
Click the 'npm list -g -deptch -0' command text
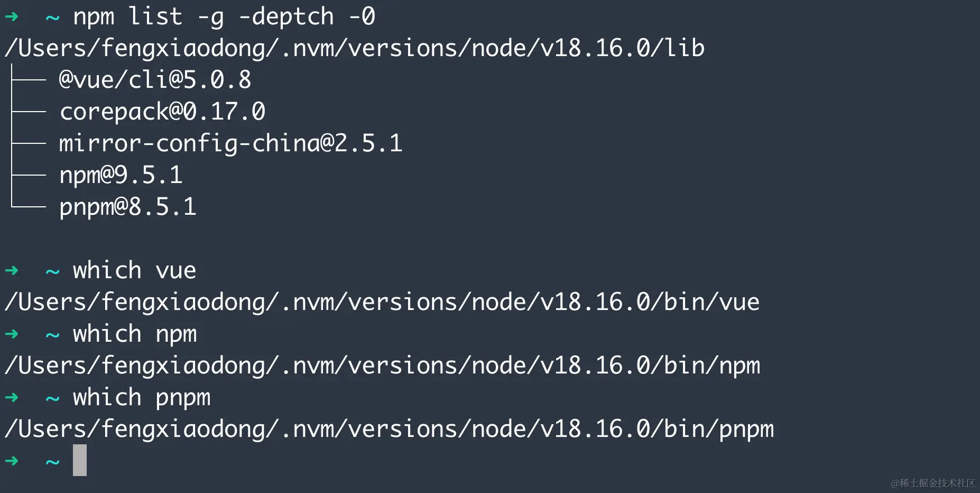[224, 17]
